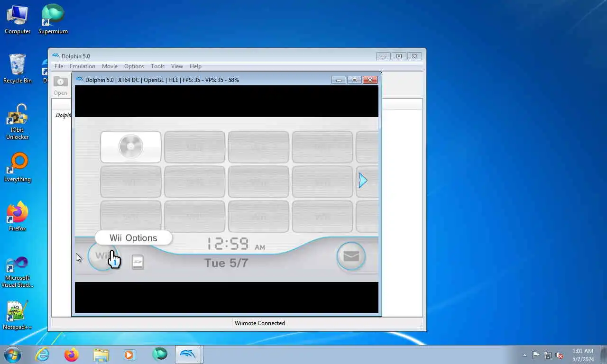Launch IObit Unlocker from desktop
Image resolution: width=607 pixels, height=364 pixels.
point(18,122)
